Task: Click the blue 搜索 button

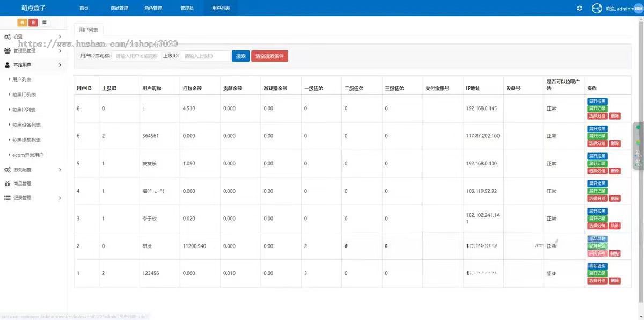Action: coord(241,56)
